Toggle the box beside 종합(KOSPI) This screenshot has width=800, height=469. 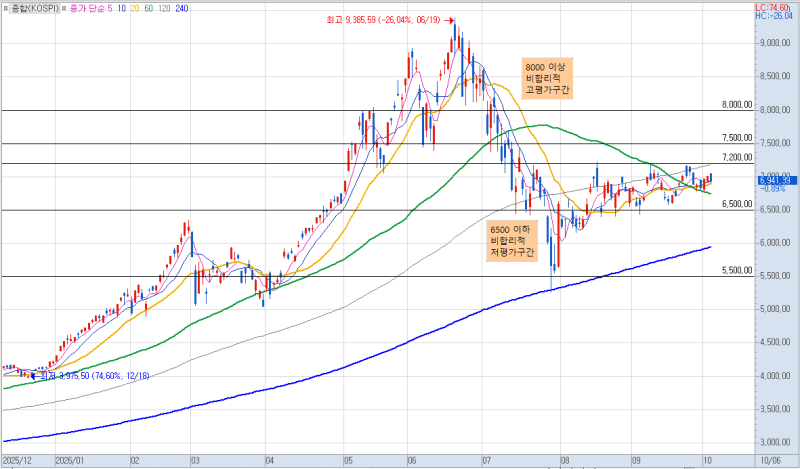pyautogui.click(x=7, y=8)
